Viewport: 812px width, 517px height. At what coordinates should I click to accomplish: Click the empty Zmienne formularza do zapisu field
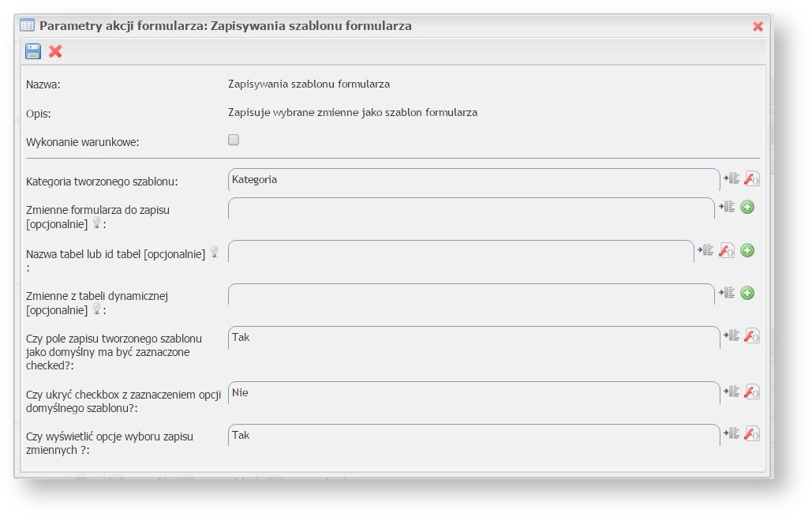(470, 208)
